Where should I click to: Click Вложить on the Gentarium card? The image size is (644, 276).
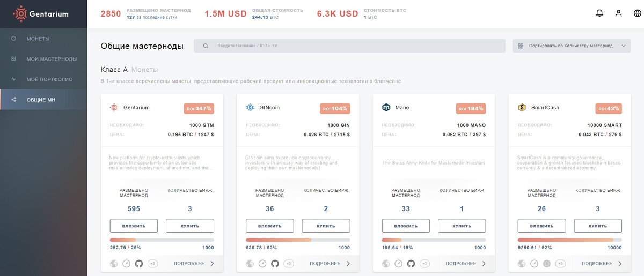[134, 226]
